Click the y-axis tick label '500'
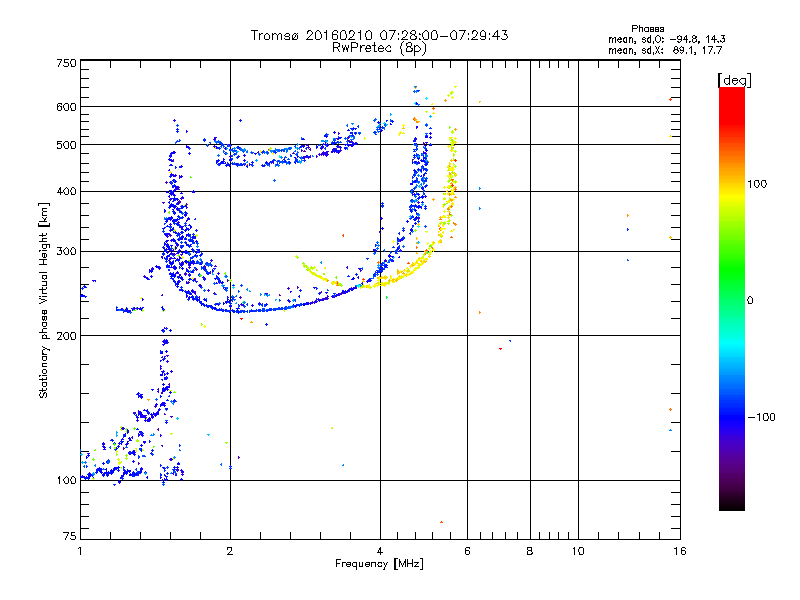This screenshot has width=800, height=600. 66,145
